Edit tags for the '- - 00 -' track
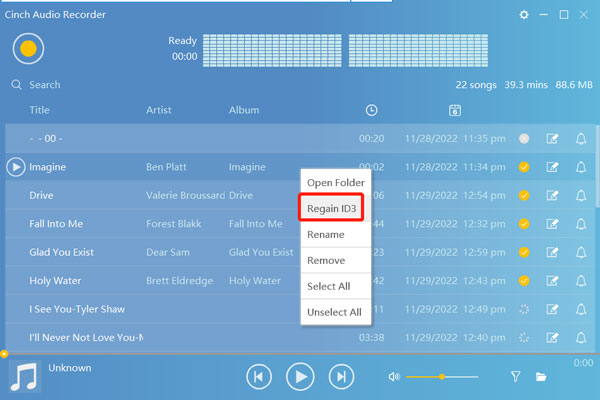 click(x=552, y=139)
